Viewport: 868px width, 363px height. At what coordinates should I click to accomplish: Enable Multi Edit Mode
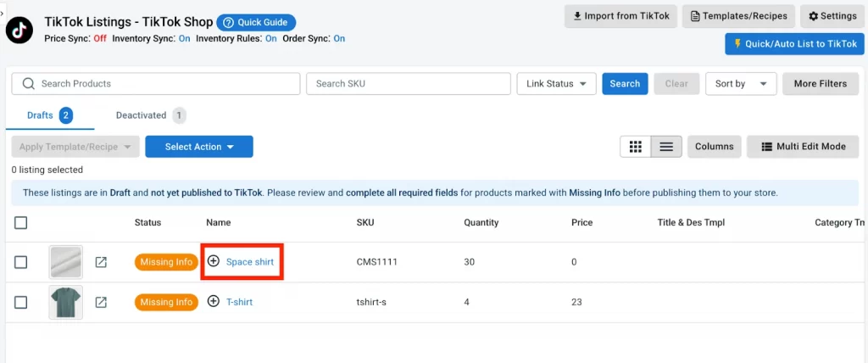pyautogui.click(x=804, y=147)
